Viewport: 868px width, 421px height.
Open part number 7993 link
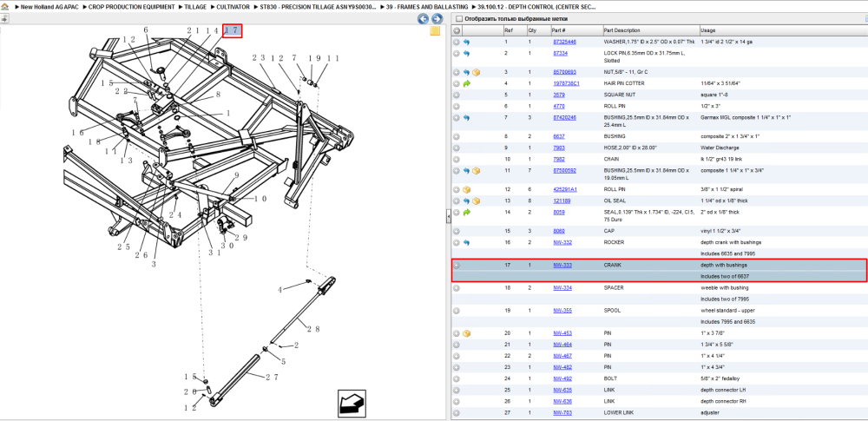[558, 148]
